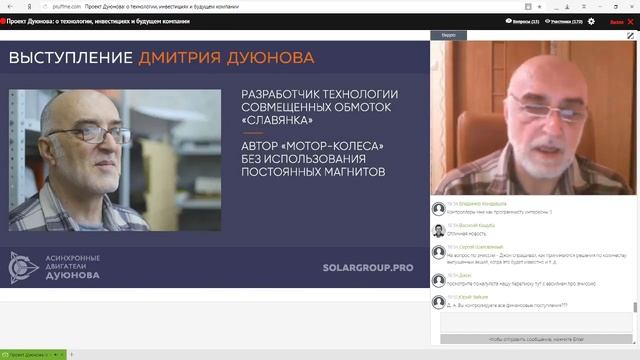
Task: Click webinar title in the black header
Action: click(98, 21)
